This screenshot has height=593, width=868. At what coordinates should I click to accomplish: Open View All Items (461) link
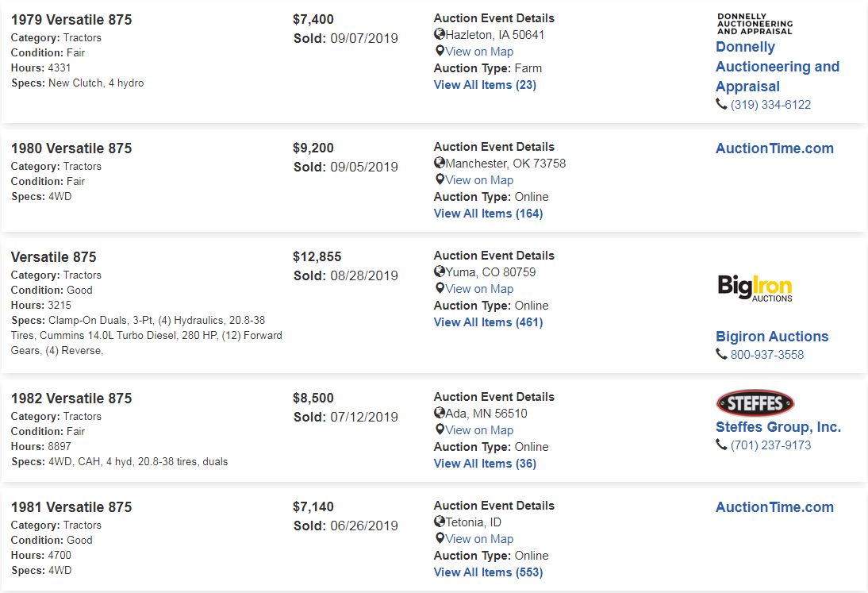coord(488,322)
